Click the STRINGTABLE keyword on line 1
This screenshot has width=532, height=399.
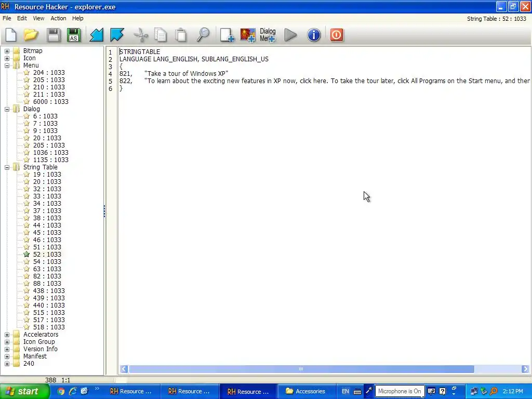click(139, 52)
